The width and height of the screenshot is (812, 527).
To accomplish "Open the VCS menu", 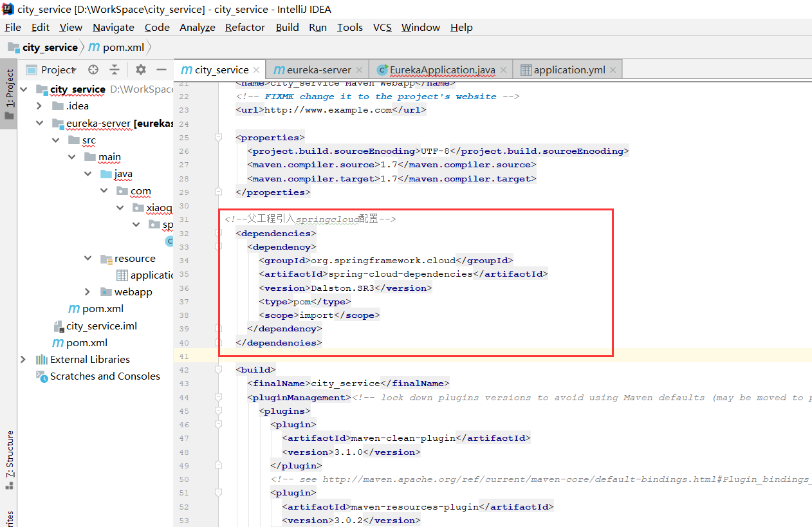I will [382, 27].
